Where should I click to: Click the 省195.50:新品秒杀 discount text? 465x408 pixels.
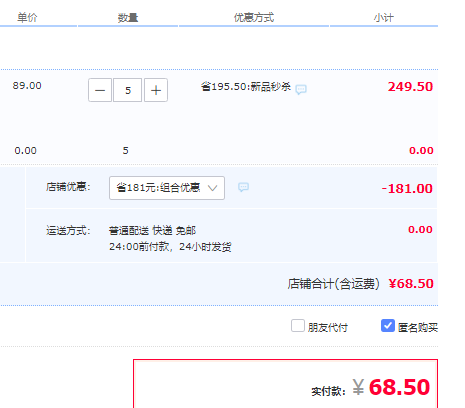point(246,87)
